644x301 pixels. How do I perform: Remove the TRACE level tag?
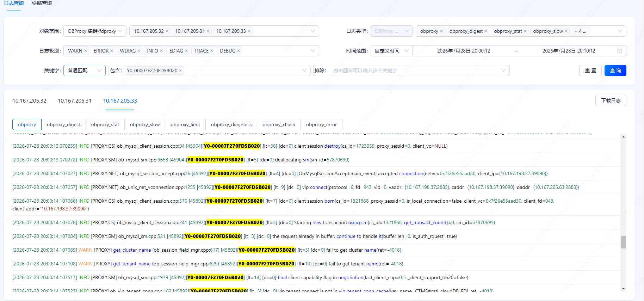pyautogui.click(x=212, y=51)
